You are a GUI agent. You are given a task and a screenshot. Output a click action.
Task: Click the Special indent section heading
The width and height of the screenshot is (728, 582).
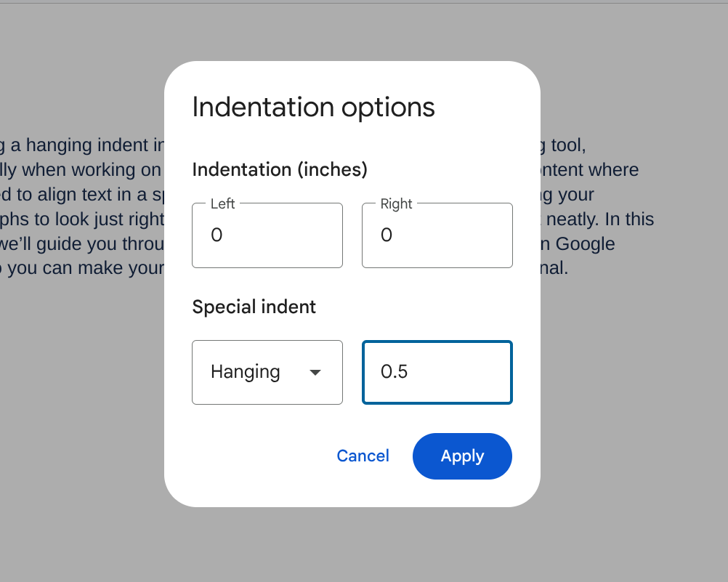(x=254, y=307)
